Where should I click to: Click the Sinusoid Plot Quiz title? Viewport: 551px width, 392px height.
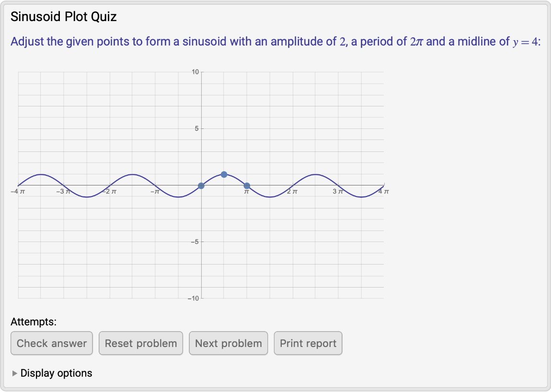click(64, 16)
